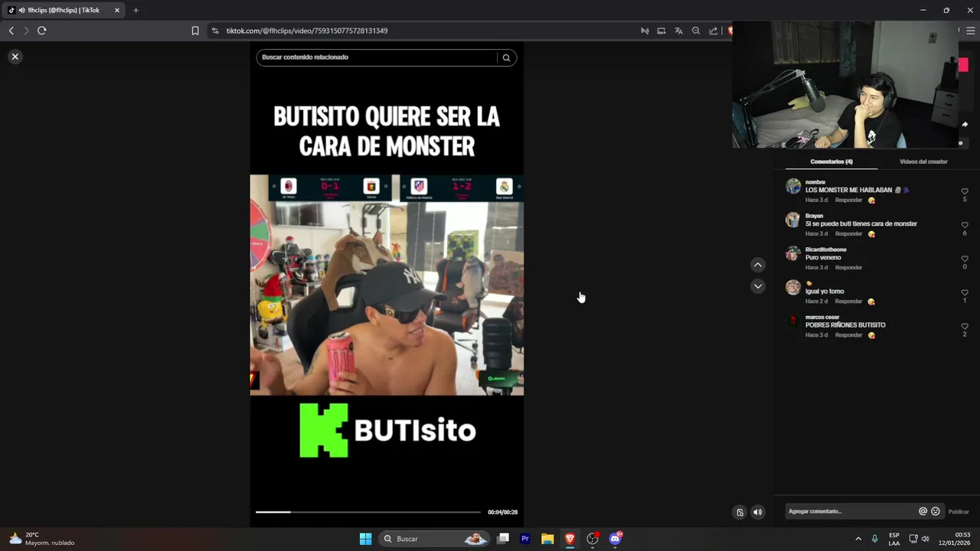Toggle the autoscroll icon beside the speaker
This screenshot has height=551, width=980.
(x=740, y=513)
